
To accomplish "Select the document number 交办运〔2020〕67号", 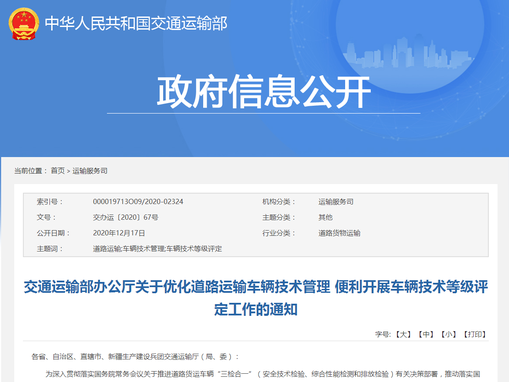I will coord(126,217).
